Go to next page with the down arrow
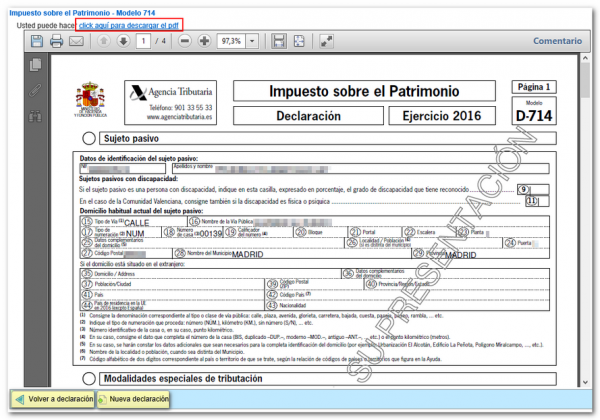 coord(123,41)
